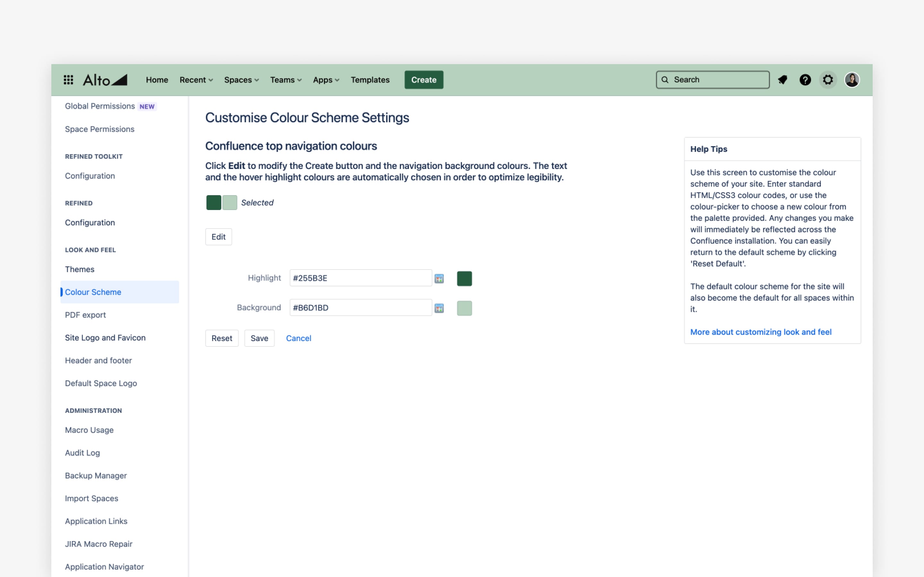The height and width of the screenshot is (577, 924).
Task: Go to Home in the navigation bar
Action: (x=157, y=80)
